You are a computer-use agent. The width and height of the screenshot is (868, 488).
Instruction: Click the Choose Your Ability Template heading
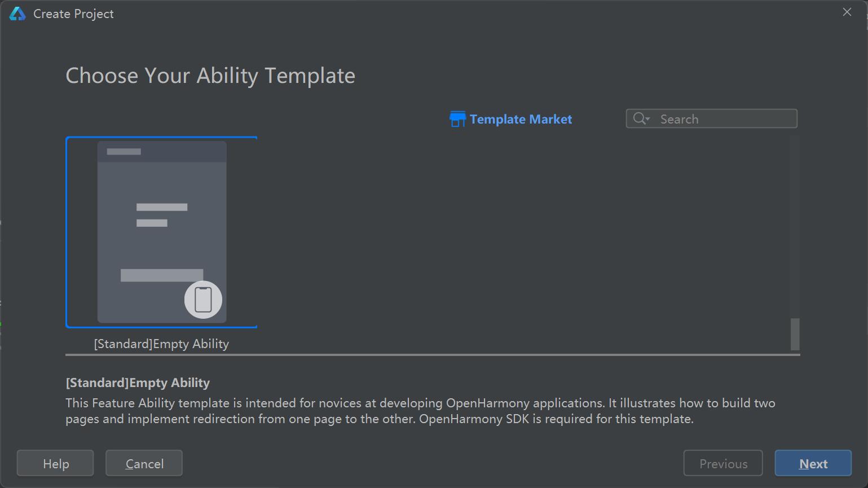(x=210, y=76)
